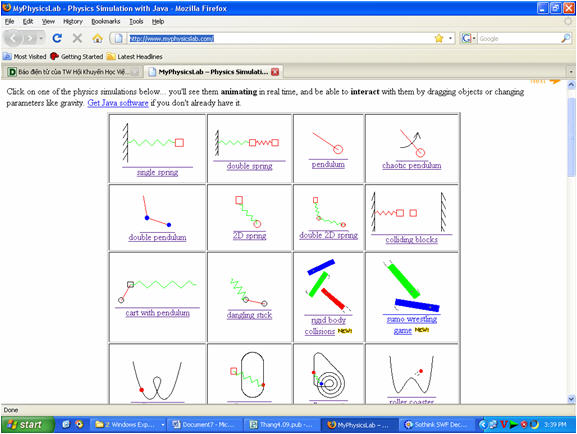Click the double pendulum diagram
Viewport: 577px width, 434px height.
coord(157,211)
